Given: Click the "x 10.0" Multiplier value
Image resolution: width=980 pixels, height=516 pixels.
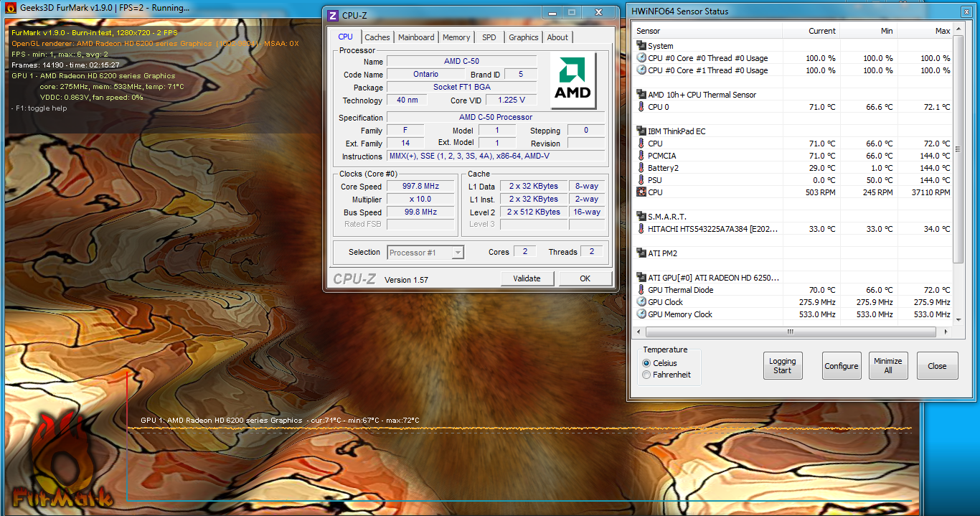Looking at the screenshot, I should coord(420,200).
